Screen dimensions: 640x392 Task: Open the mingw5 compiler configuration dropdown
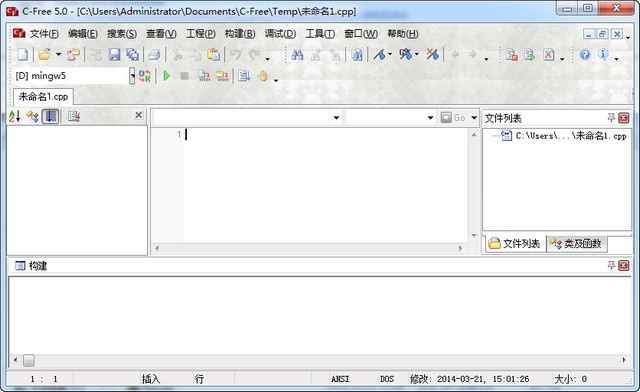pos(132,76)
